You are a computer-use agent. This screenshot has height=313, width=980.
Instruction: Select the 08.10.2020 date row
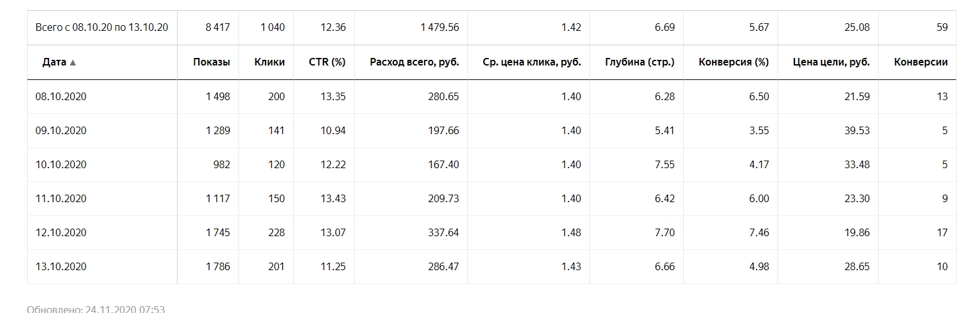pos(491,97)
